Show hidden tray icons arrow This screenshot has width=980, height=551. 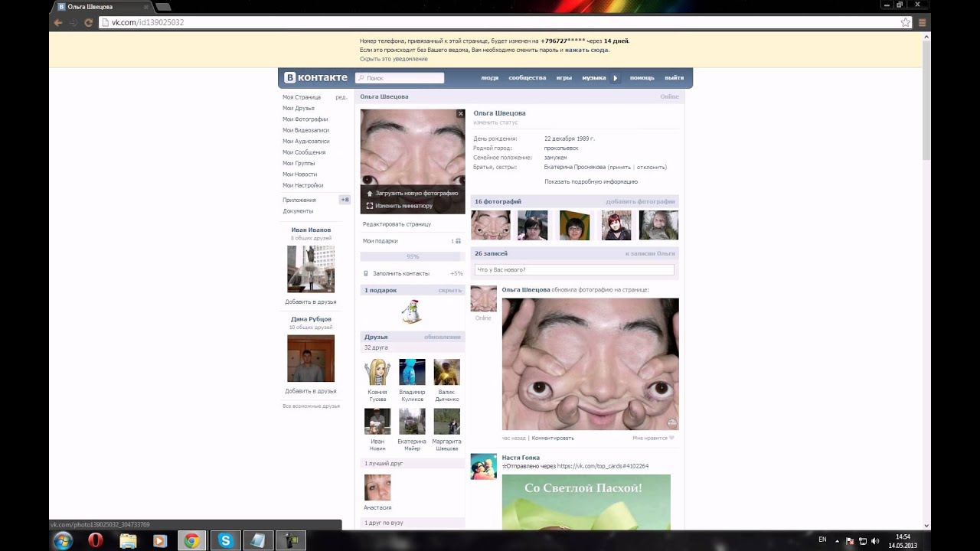(836, 541)
